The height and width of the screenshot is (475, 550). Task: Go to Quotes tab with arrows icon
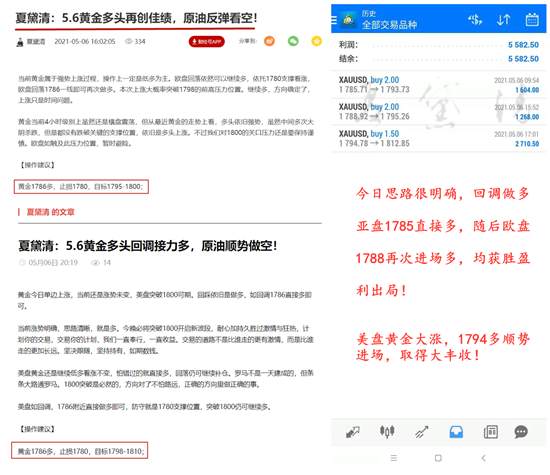click(x=353, y=432)
